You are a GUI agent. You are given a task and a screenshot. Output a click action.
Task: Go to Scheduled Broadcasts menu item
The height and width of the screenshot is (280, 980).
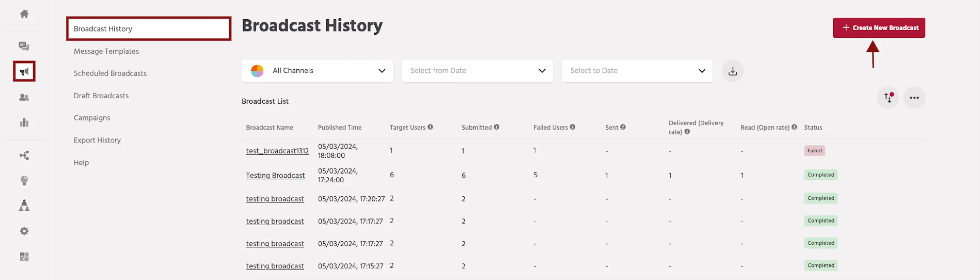(x=110, y=73)
